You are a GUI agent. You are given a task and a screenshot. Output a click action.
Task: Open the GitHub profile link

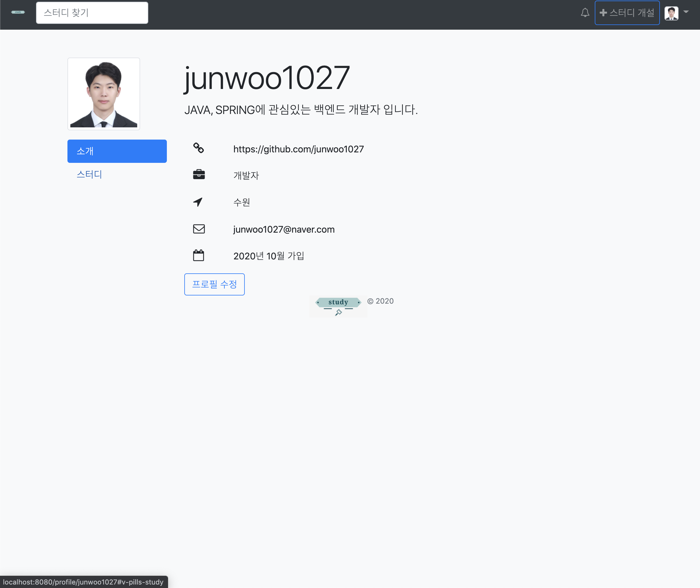tap(298, 149)
